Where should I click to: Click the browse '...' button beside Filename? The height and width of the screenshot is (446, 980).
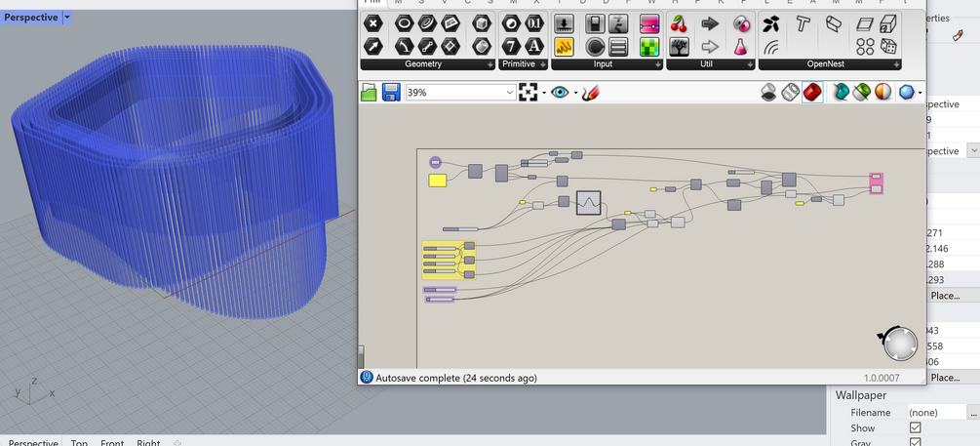(x=973, y=412)
